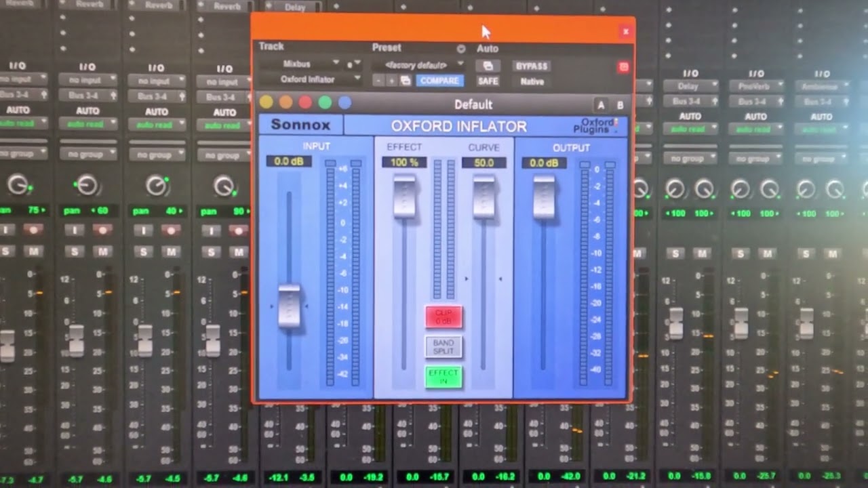The image size is (868, 488).
Task: Click the right pan knob on ProVerb strip
Action: (x=770, y=188)
